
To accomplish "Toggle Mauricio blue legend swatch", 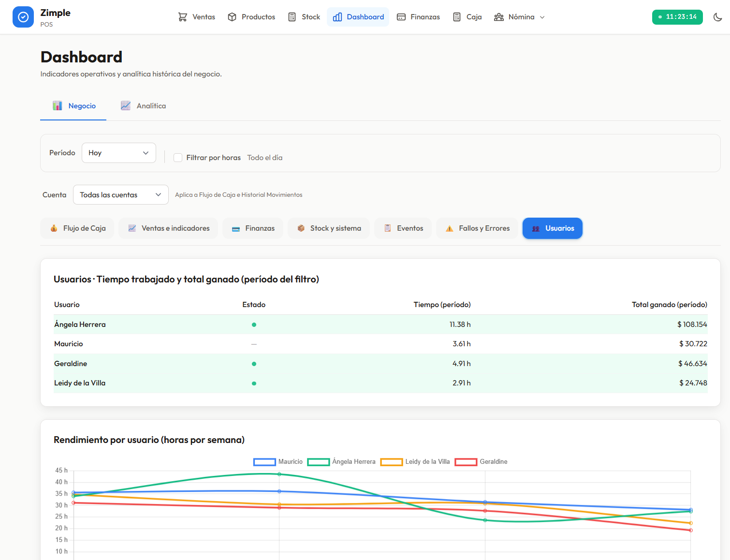I will pos(264,462).
